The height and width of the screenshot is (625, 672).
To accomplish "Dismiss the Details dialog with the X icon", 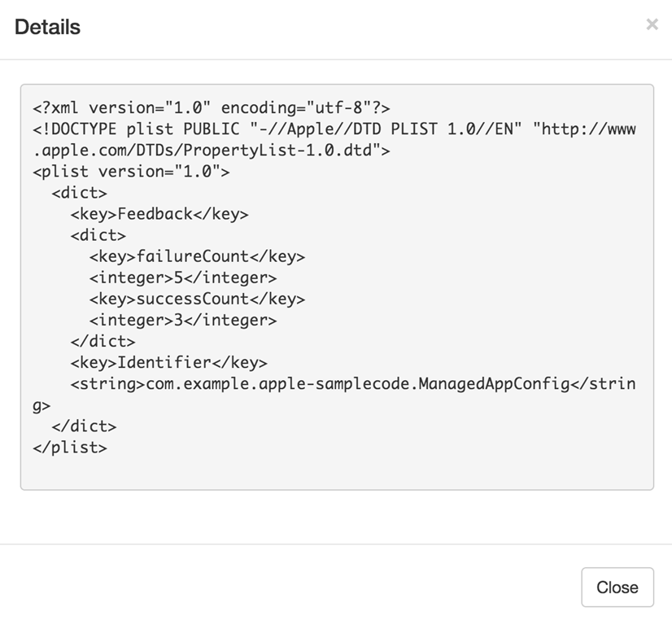I will pos(652,25).
